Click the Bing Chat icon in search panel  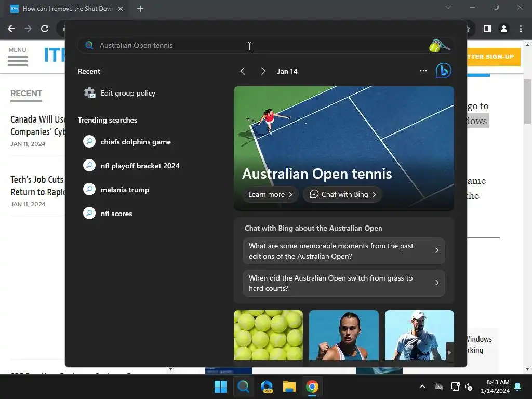[x=444, y=71]
